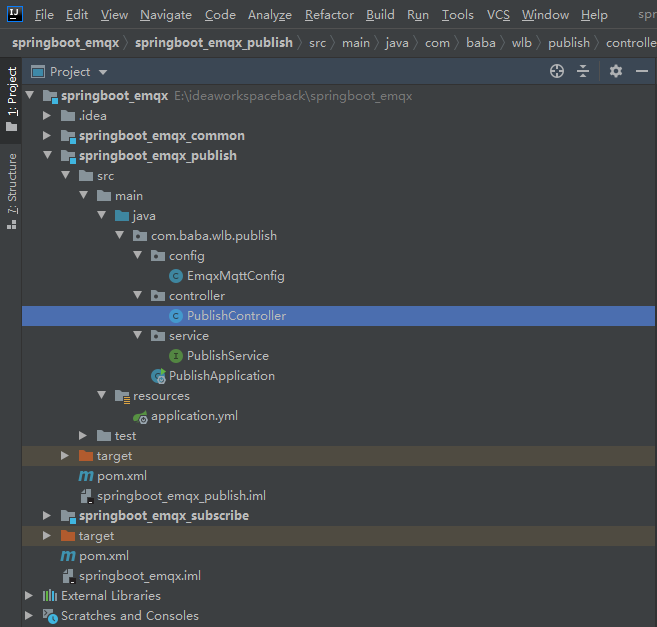Click the PublishApplication Spring Boot class icon
657x627 pixels.
pos(159,376)
